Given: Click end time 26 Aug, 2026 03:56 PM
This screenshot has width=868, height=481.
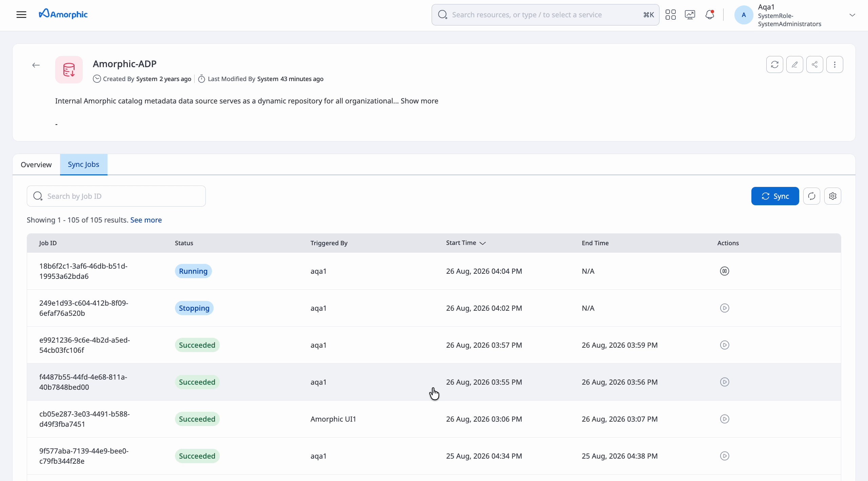Looking at the screenshot, I should point(620,382).
